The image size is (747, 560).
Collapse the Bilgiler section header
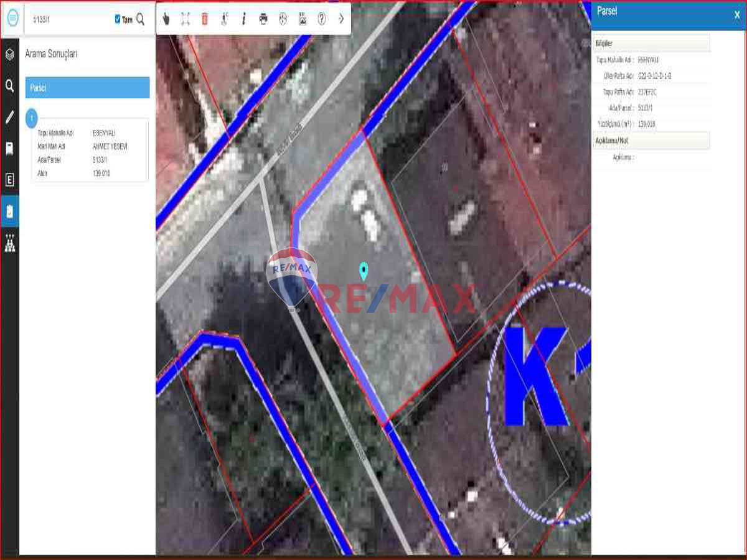651,44
